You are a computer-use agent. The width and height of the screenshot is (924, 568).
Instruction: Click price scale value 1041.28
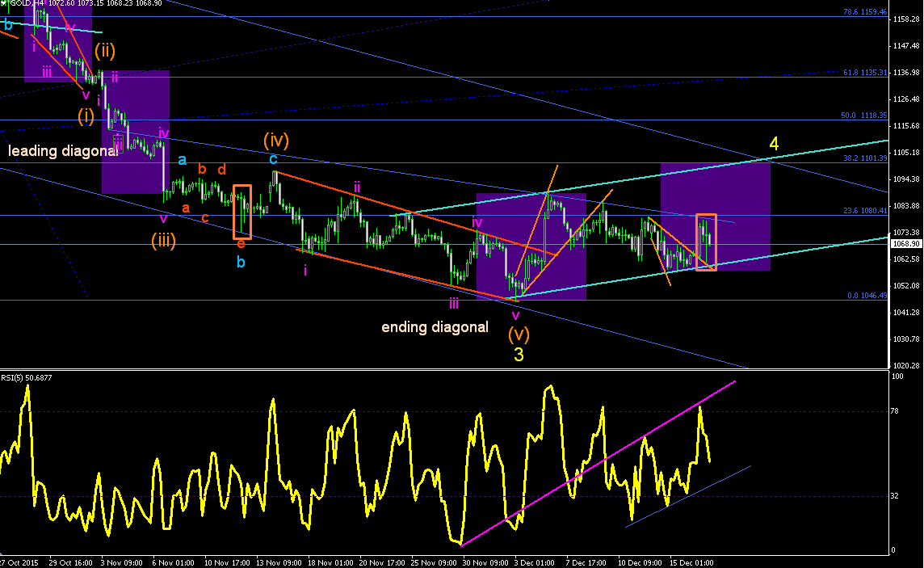pos(906,313)
